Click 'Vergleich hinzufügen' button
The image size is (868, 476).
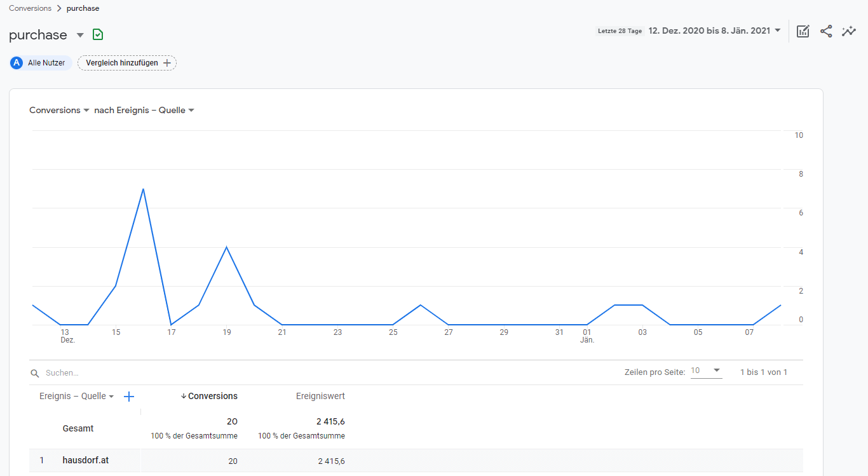pyautogui.click(x=127, y=63)
